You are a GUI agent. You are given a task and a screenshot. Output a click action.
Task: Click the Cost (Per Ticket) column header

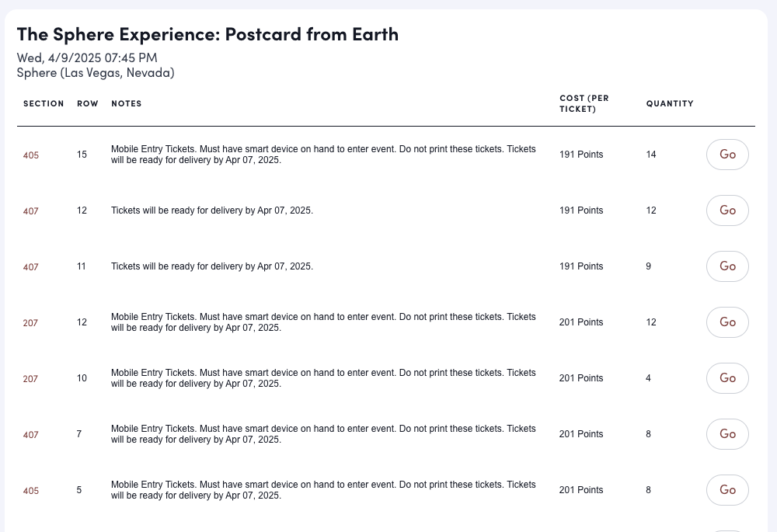click(x=584, y=103)
